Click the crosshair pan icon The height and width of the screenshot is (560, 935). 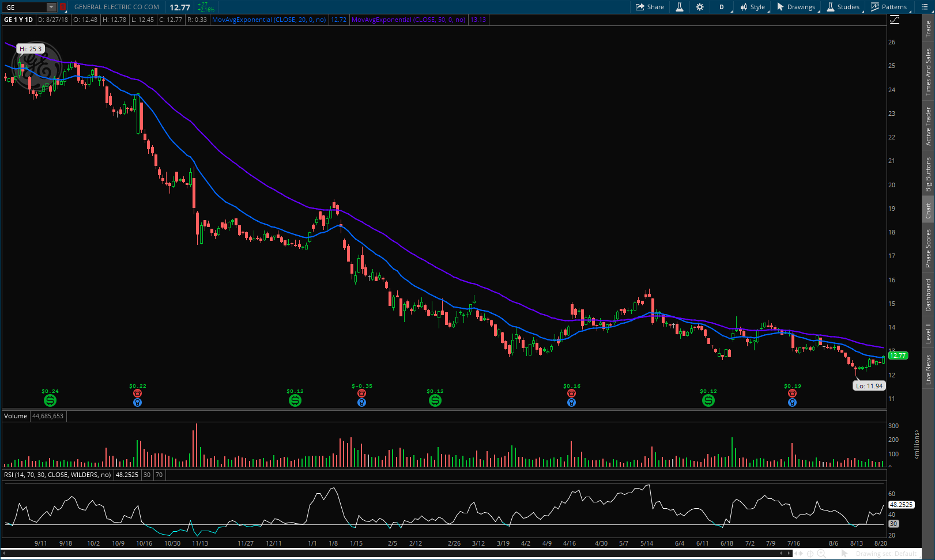tap(810, 554)
